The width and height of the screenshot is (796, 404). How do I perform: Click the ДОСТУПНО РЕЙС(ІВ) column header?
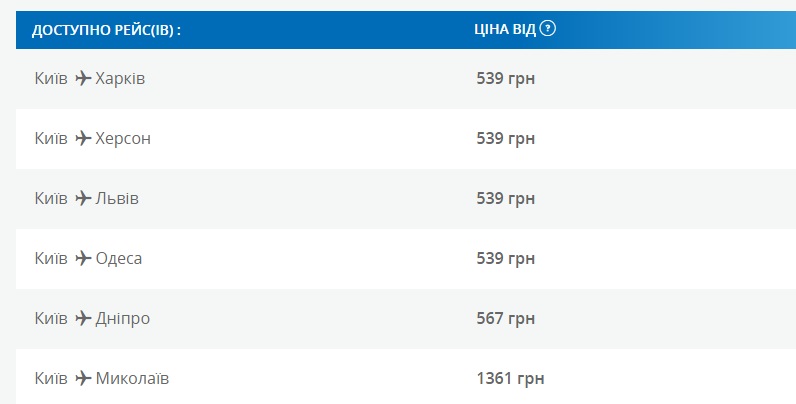coord(106,30)
